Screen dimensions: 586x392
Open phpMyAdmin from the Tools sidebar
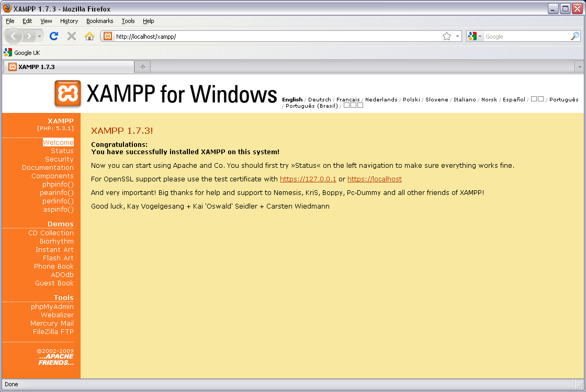click(52, 307)
